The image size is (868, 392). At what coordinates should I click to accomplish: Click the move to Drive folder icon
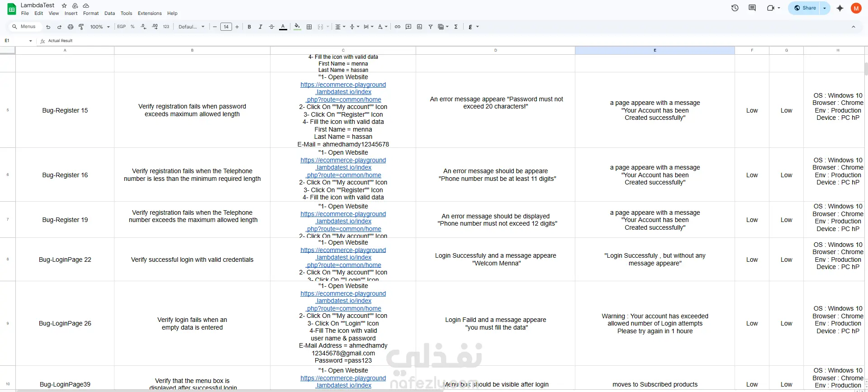75,5
